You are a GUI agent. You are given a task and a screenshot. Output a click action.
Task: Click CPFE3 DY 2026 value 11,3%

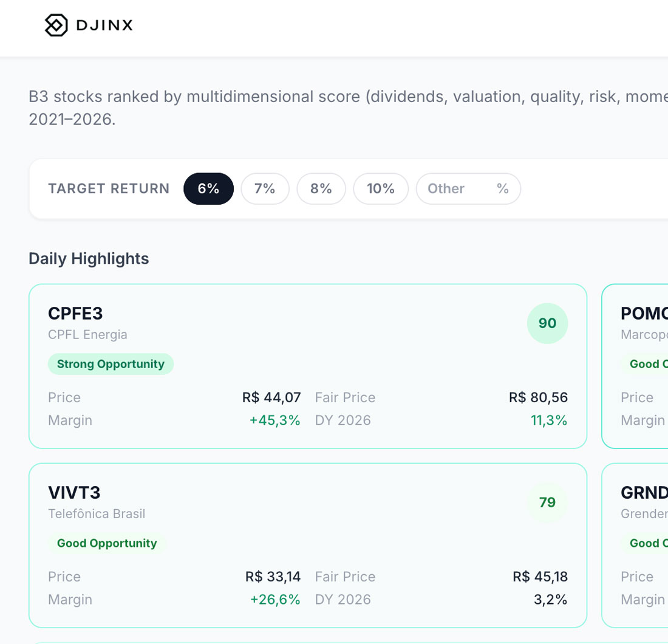549,420
